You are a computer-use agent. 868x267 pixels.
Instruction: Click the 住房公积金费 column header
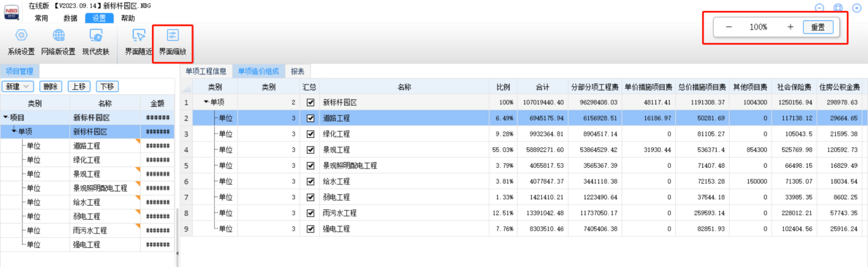[840, 87]
